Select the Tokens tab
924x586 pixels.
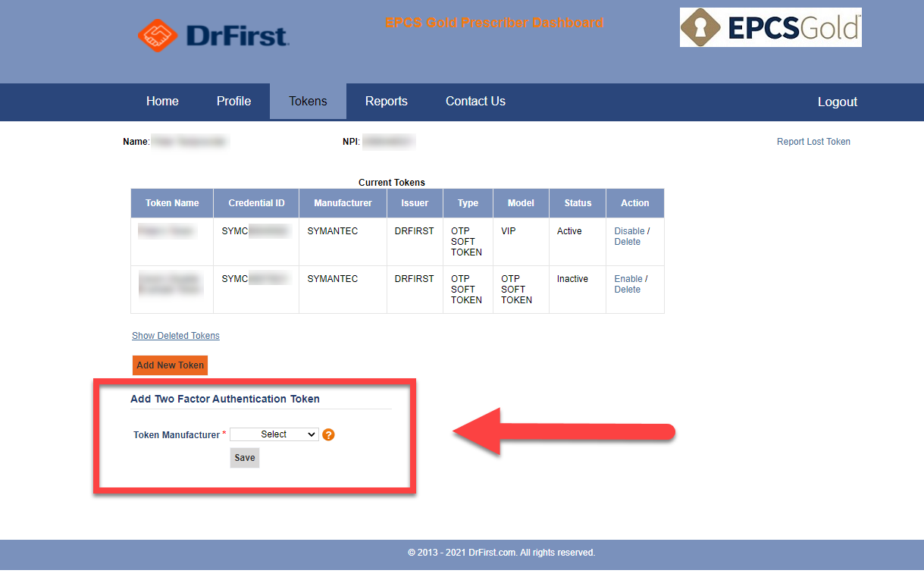click(308, 102)
